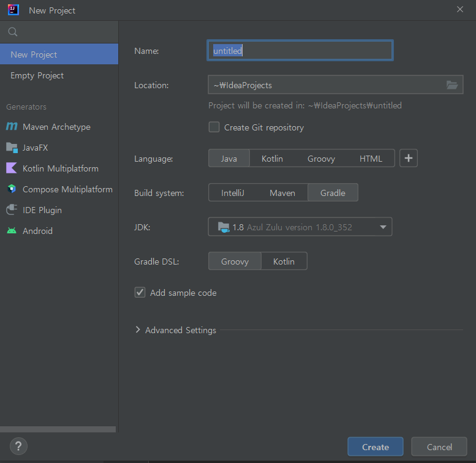Choose IntelliJ build system

coord(233,193)
